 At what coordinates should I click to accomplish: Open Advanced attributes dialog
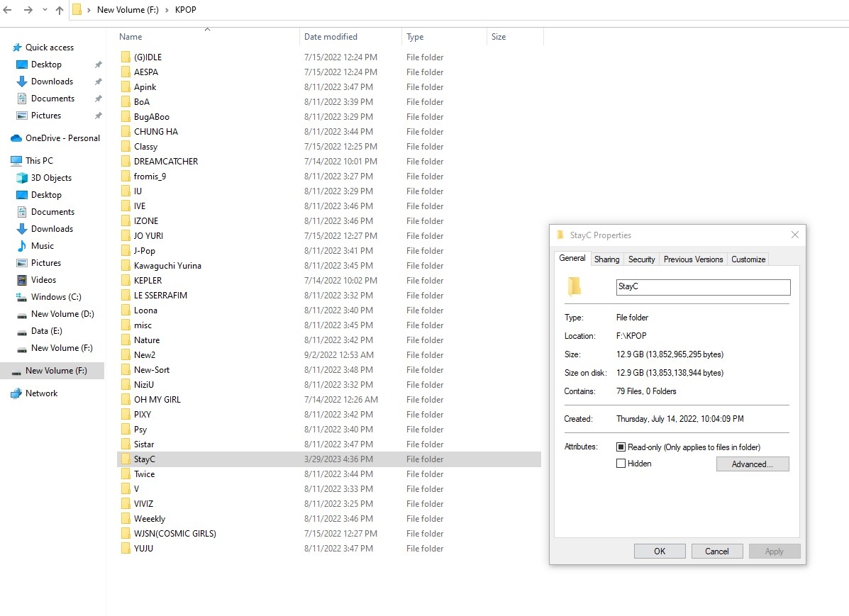pos(752,464)
